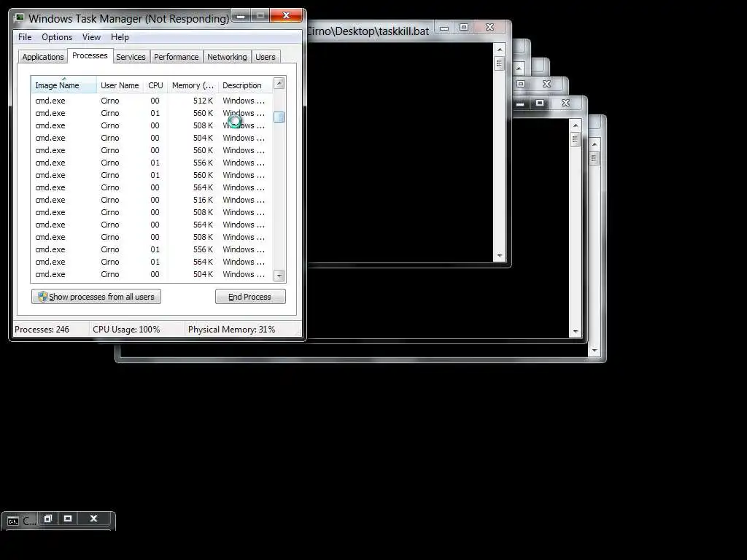
Task: Restore the minimized console window at bottom
Action: coord(47,518)
